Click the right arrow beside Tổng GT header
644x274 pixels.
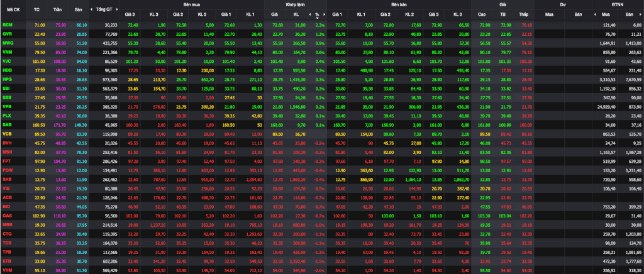point(116,9)
